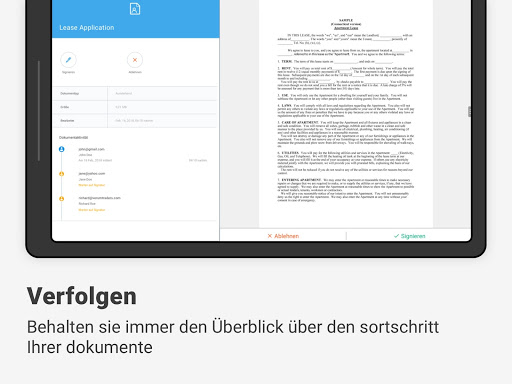Click the Dokumentaktivität section heading
The width and height of the screenshot is (512, 384).
pos(73,137)
